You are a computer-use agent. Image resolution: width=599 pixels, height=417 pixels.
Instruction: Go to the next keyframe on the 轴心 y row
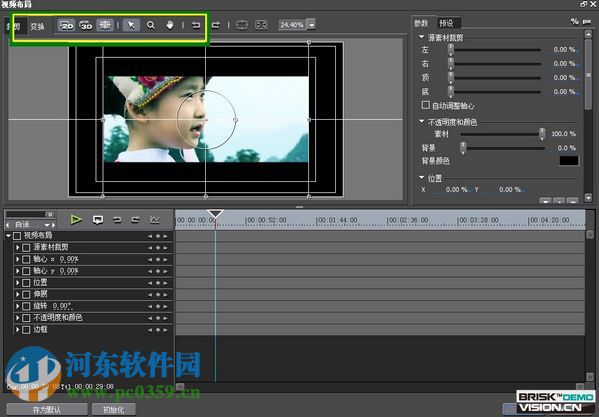(165, 272)
